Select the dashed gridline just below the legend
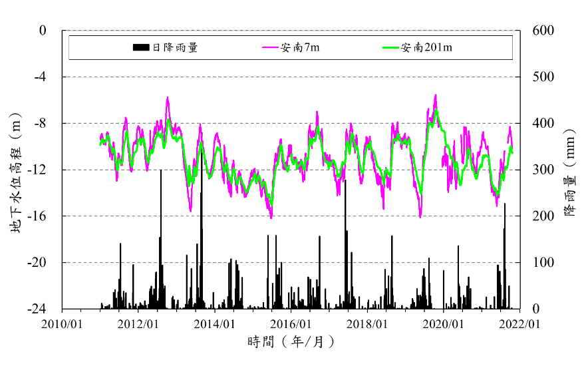 pos(291,77)
